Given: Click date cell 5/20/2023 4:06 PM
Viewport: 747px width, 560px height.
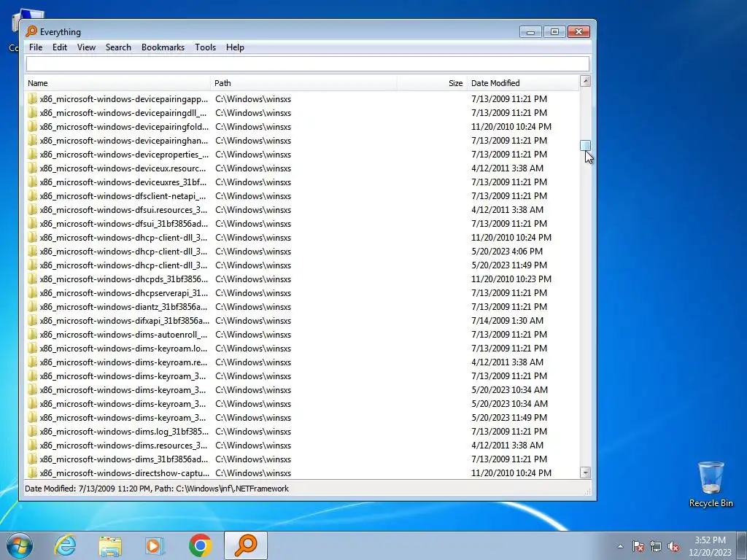Looking at the screenshot, I should [x=507, y=251].
